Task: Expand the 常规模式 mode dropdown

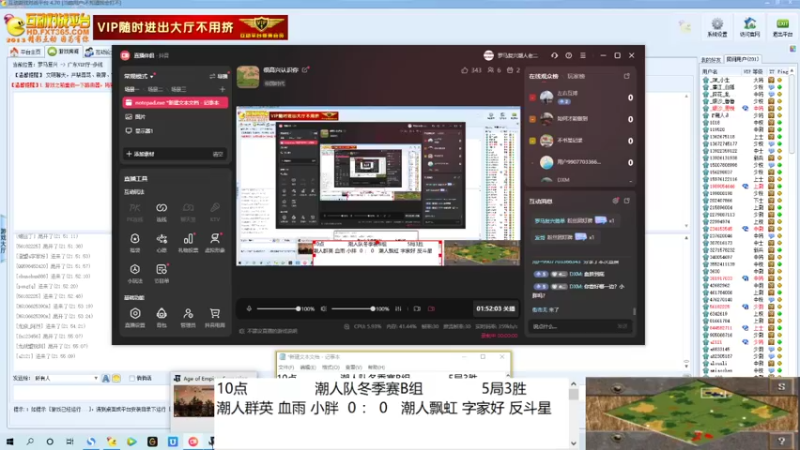Action: click(x=139, y=76)
